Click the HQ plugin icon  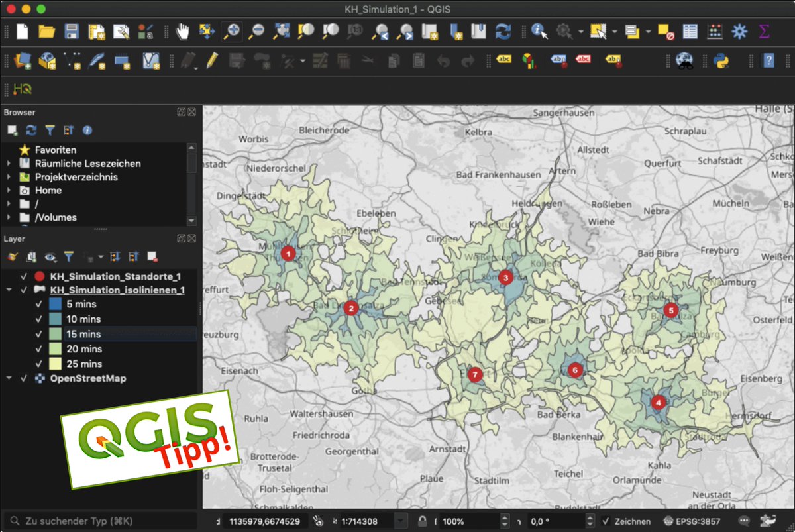click(x=23, y=89)
